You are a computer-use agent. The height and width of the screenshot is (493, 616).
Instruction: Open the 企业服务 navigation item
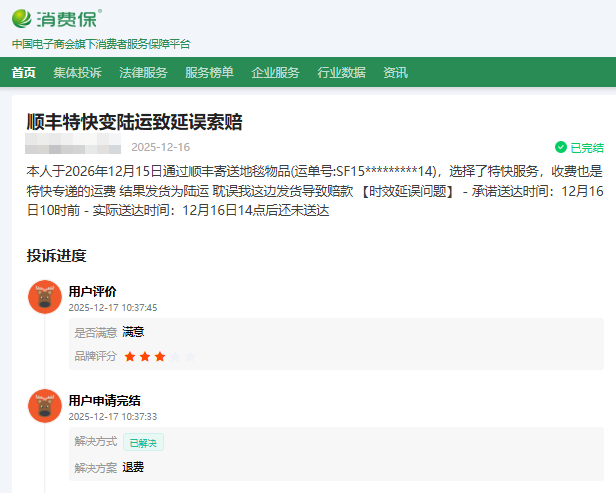coord(275,72)
